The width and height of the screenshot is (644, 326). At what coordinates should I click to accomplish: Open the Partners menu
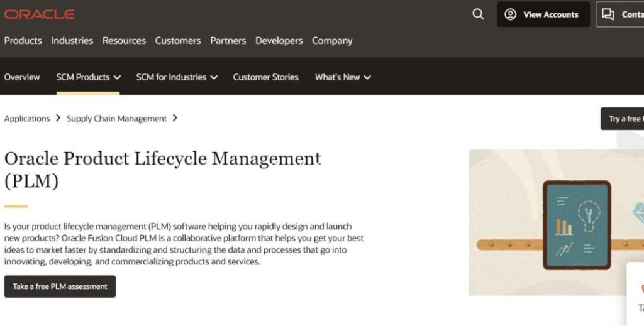[x=228, y=41]
